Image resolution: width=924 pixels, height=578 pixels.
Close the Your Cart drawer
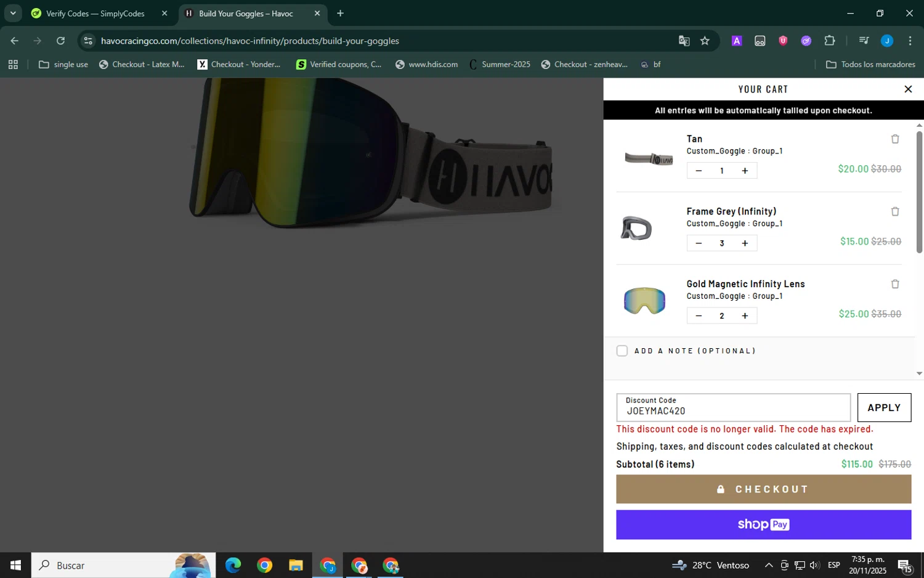pos(908,89)
